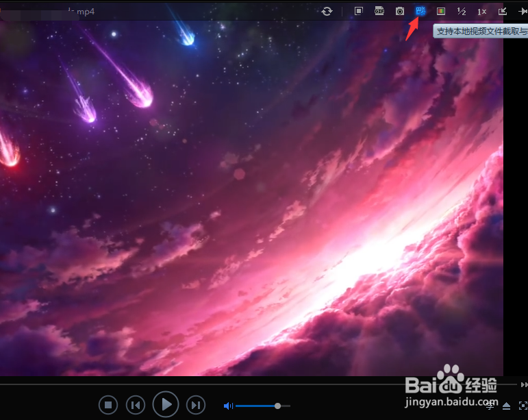
Task: Click the eject/open file icon
Action: tap(506, 406)
